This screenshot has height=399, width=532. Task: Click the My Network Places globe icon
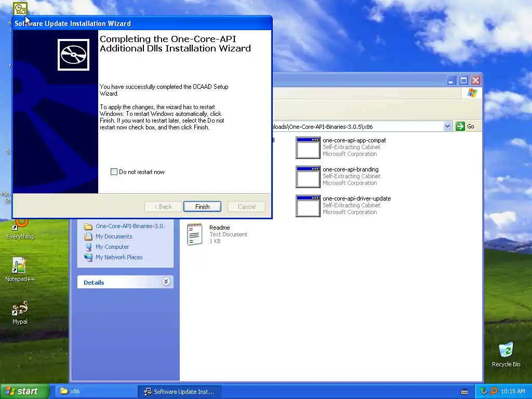pyautogui.click(x=88, y=257)
